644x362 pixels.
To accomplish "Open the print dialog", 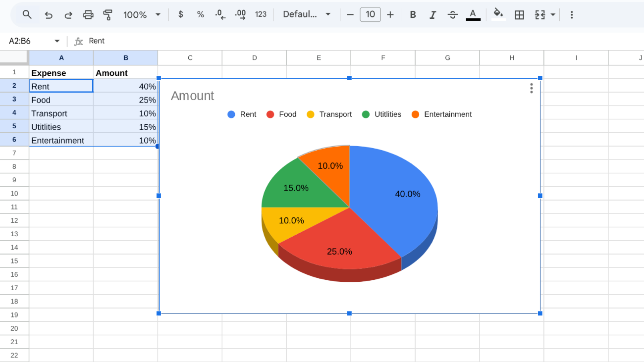I will 88,14.
